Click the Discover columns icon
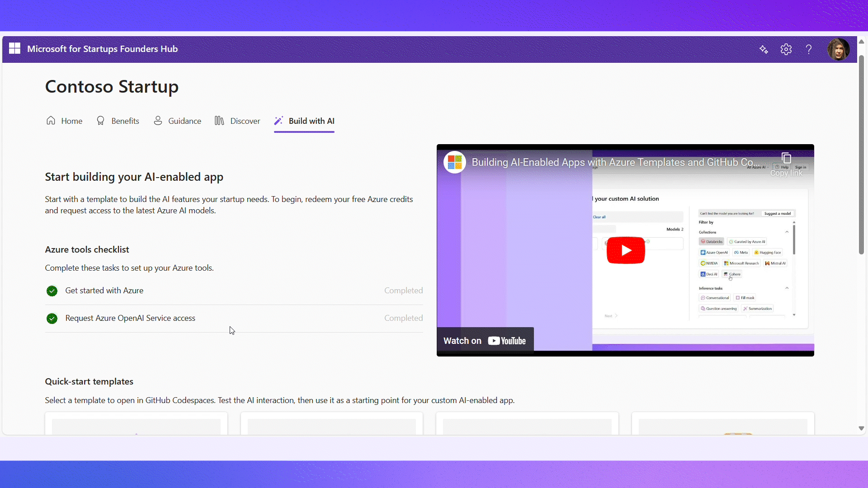Screen dimensions: 868x488 (219, 121)
